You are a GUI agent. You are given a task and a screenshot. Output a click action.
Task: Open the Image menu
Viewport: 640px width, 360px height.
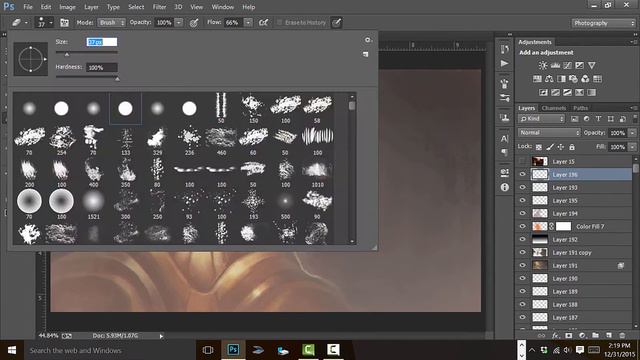tap(67, 7)
